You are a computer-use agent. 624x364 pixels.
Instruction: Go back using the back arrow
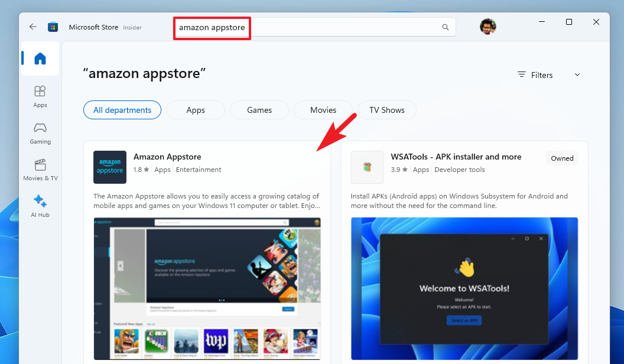pos(33,27)
